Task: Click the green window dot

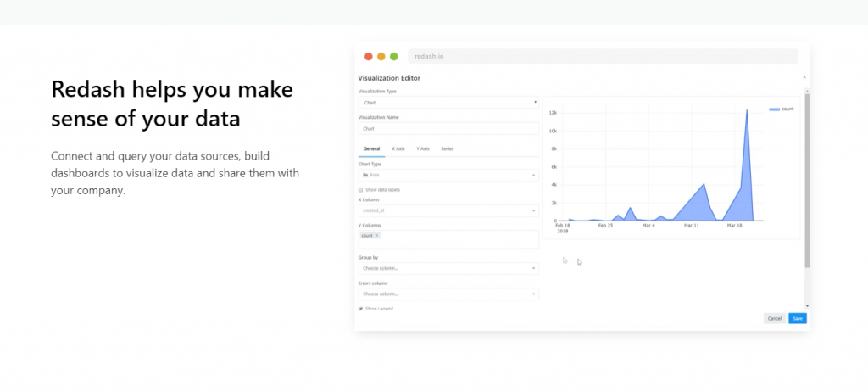Action: [393, 56]
